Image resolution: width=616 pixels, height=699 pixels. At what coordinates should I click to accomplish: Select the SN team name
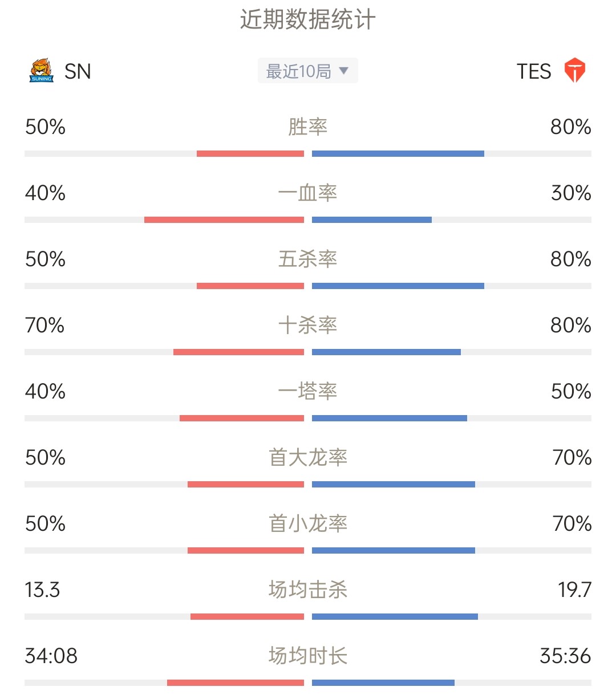pos(78,71)
